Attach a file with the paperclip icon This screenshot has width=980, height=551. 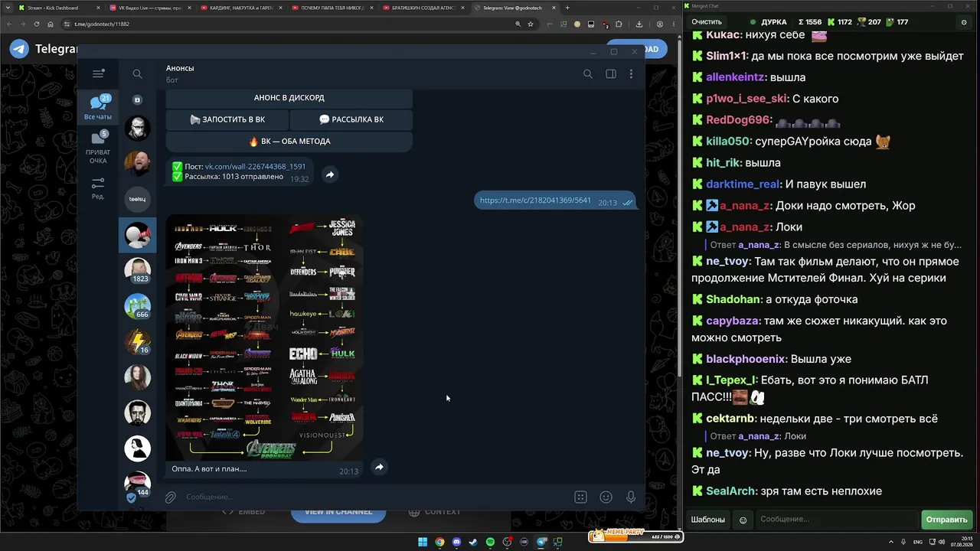pyautogui.click(x=171, y=497)
